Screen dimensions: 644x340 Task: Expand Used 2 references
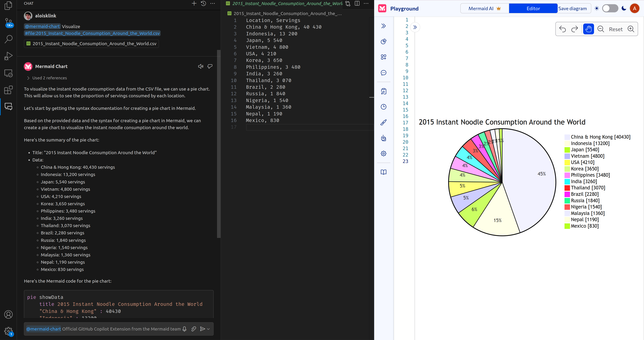click(47, 78)
